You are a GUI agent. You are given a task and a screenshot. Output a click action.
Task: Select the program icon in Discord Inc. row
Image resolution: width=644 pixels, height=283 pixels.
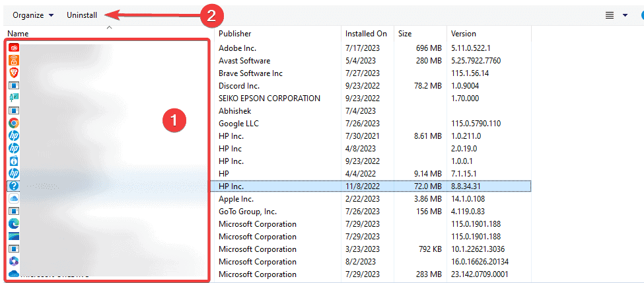[14, 85]
